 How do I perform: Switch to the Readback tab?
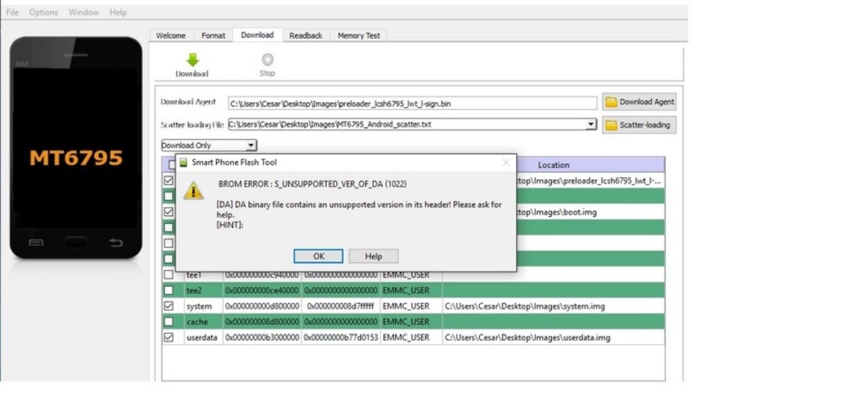coord(305,35)
